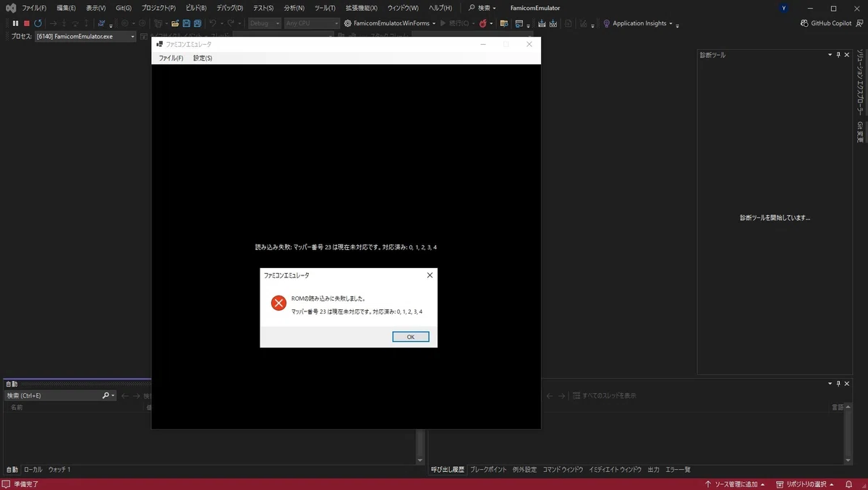Click the Save All icon
The width and height of the screenshot is (868, 490).
[197, 23]
